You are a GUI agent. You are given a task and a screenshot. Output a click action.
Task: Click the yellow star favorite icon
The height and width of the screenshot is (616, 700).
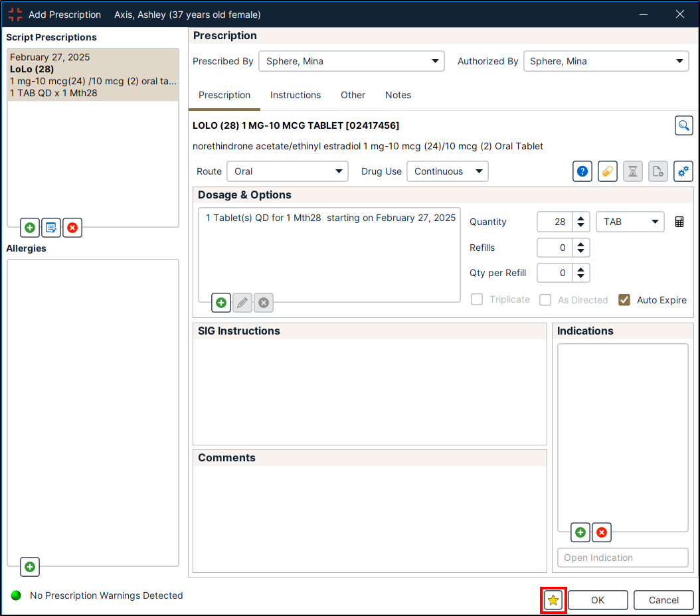click(553, 600)
